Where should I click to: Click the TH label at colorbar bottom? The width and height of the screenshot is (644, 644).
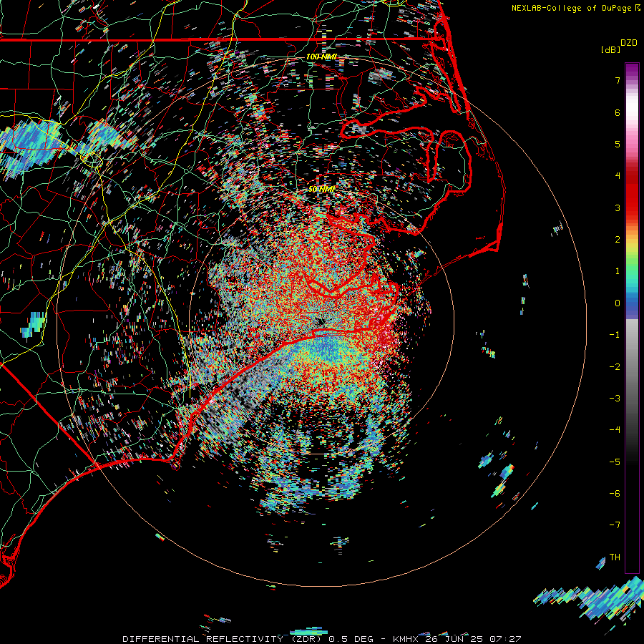[615, 557]
